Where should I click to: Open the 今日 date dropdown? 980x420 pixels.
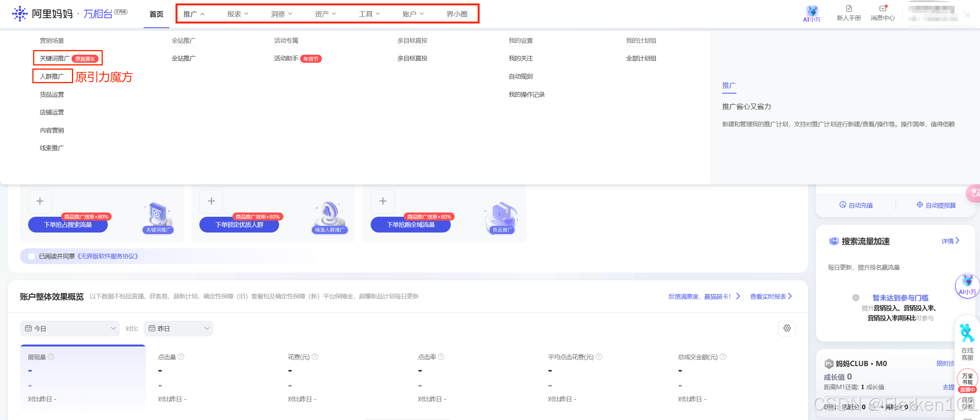(70, 328)
